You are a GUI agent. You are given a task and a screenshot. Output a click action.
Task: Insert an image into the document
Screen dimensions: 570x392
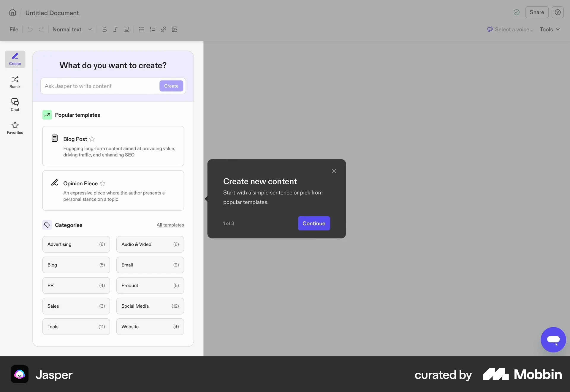pyautogui.click(x=175, y=29)
